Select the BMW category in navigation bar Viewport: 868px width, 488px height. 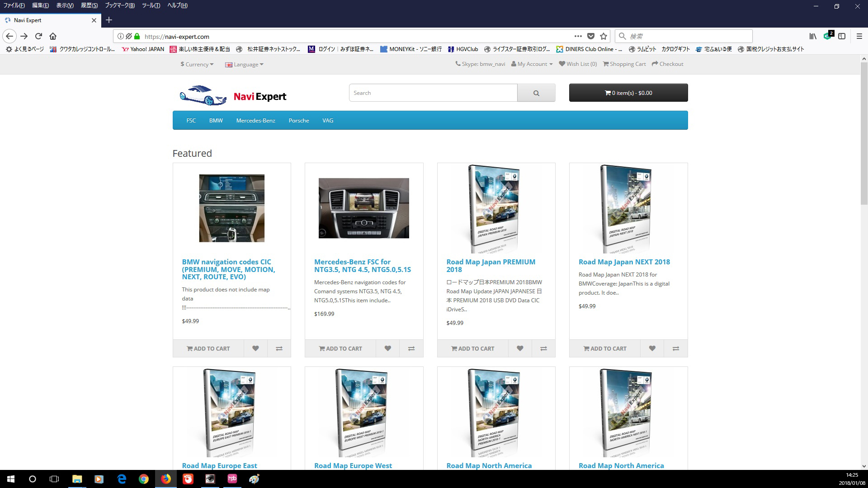[216, 121]
